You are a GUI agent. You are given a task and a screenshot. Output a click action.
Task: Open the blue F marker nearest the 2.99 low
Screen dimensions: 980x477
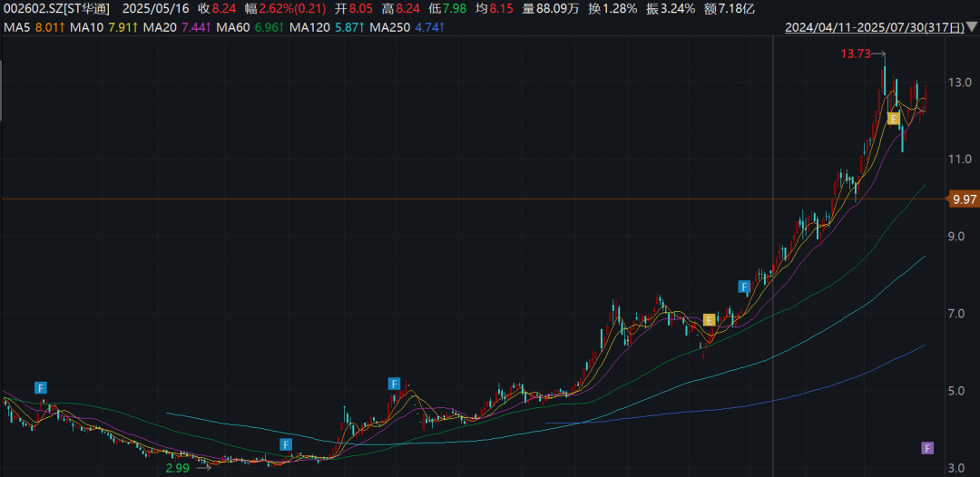tap(286, 444)
